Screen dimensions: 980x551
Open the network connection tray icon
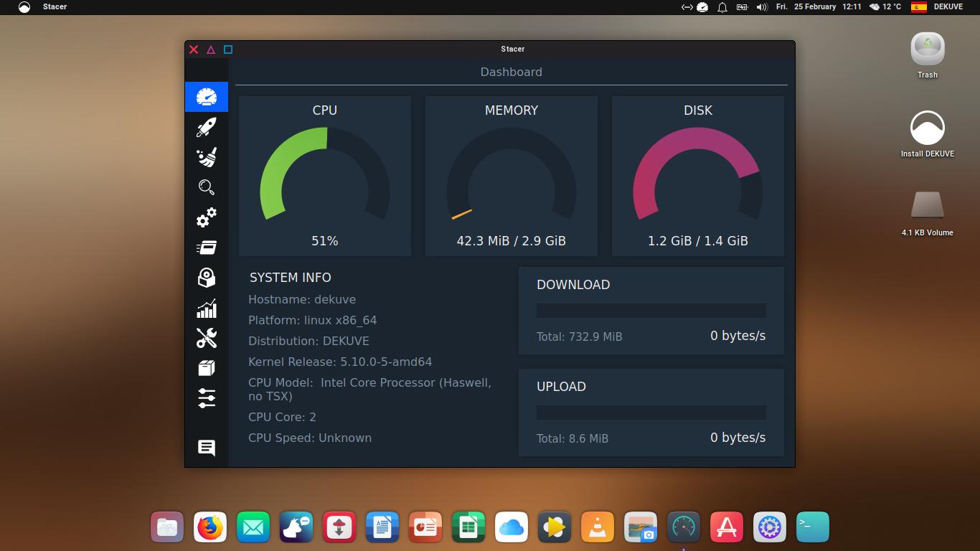(687, 7)
